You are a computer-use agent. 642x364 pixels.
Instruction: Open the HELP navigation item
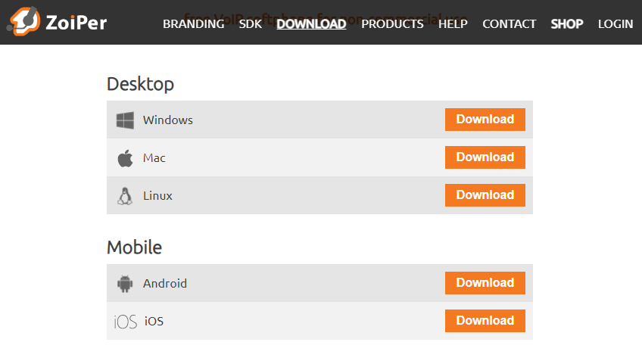453,23
